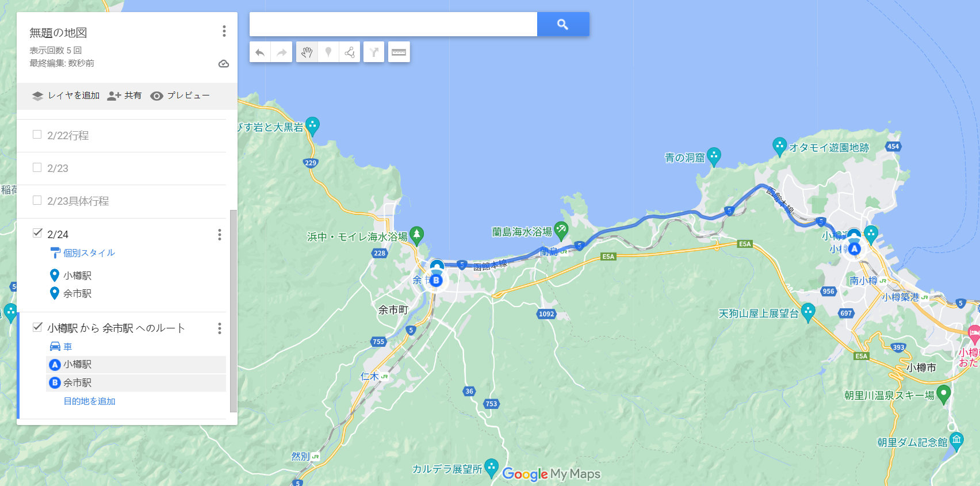Open the map title options menu
The width and height of the screenshot is (980, 486).
pos(224,31)
